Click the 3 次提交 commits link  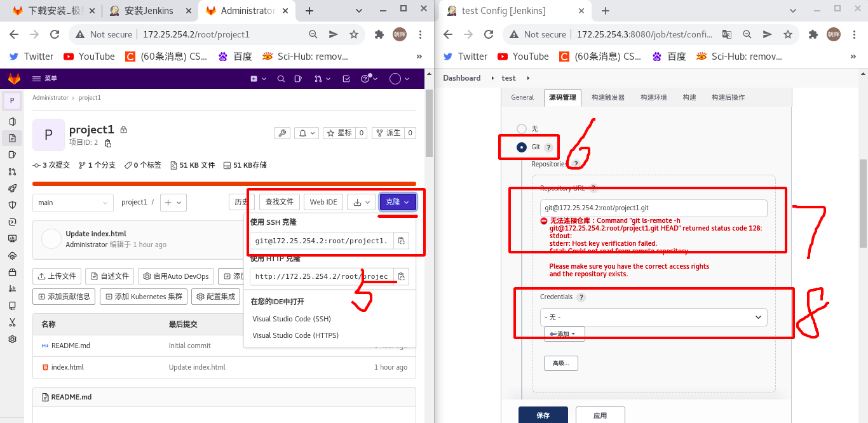[51, 165]
